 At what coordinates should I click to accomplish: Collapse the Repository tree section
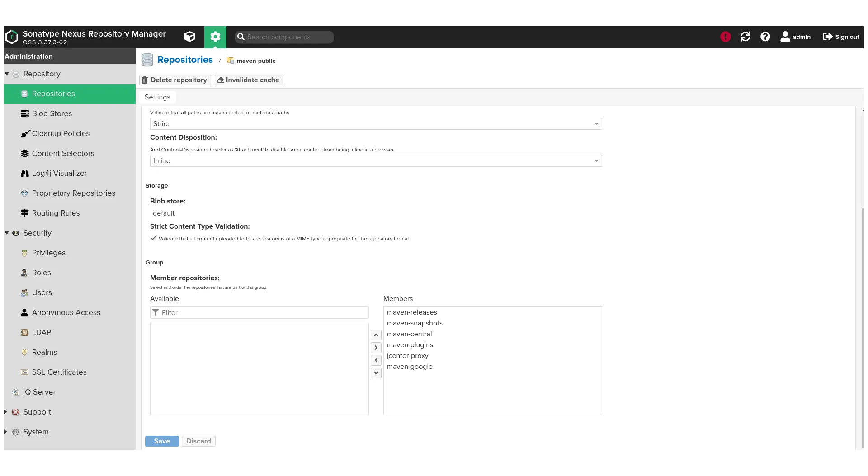[7, 74]
